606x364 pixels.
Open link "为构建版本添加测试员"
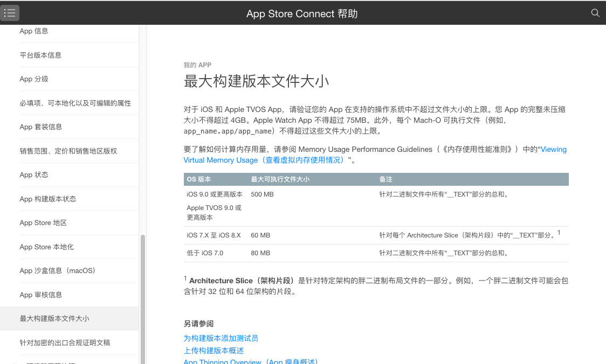221,338
